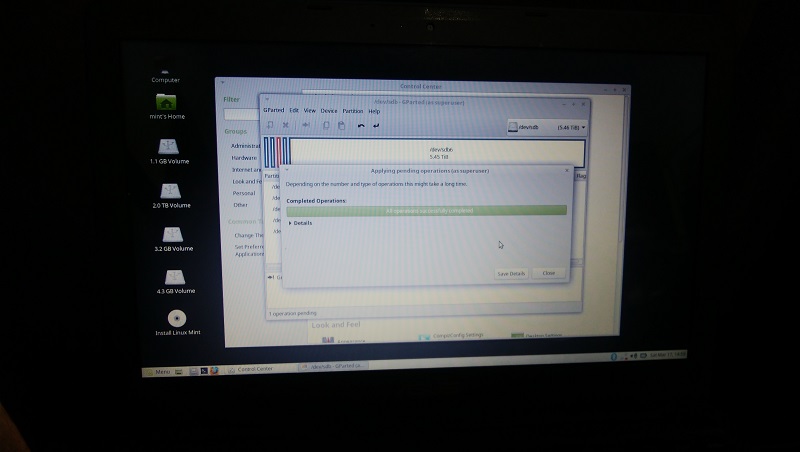Click the Close button in the operations dialog

(x=548, y=273)
